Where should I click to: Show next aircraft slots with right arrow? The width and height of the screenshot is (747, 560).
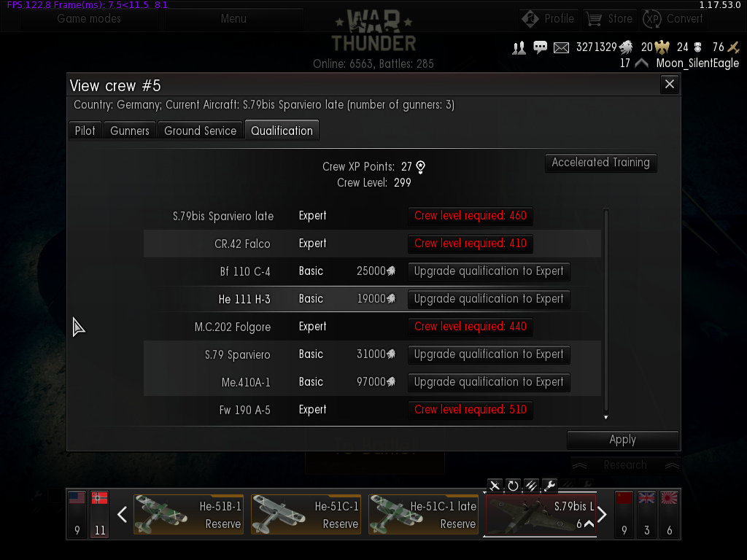tap(602, 514)
